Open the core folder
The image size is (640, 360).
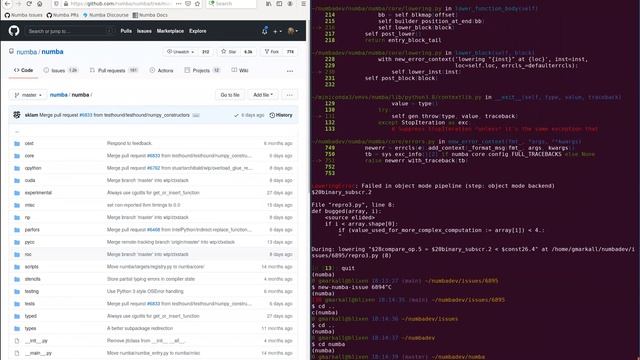pyautogui.click(x=29, y=156)
